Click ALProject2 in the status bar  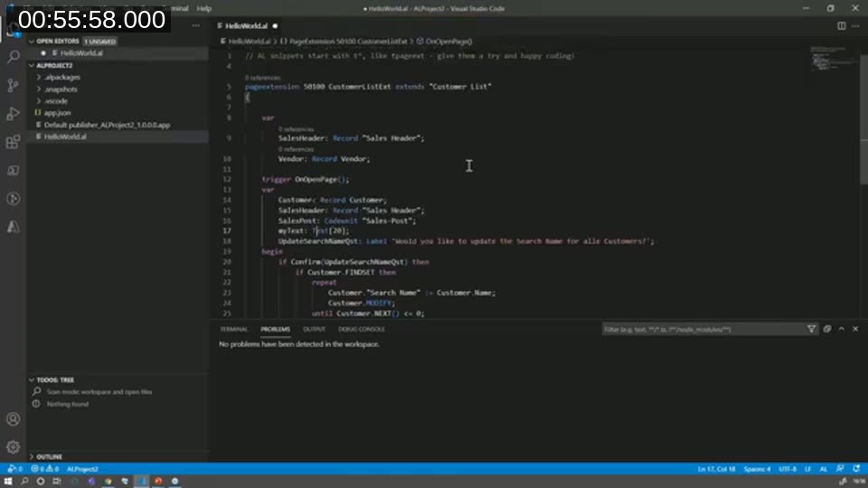(x=82, y=469)
